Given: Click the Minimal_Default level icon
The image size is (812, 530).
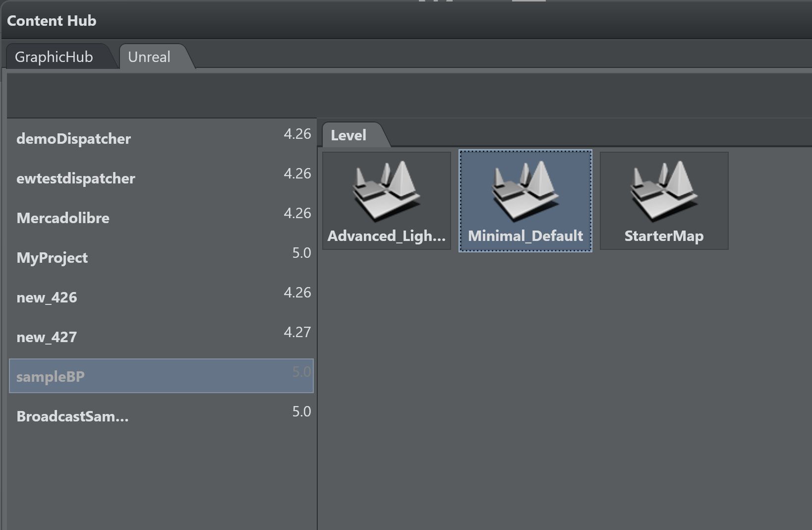Looking at the screenshot, I should (x=525, y=191).
